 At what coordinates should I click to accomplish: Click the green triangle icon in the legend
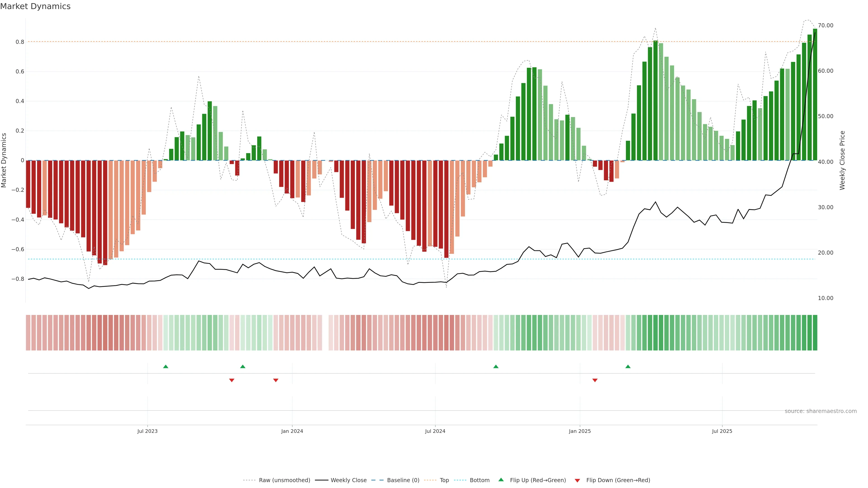click(501, 480)
